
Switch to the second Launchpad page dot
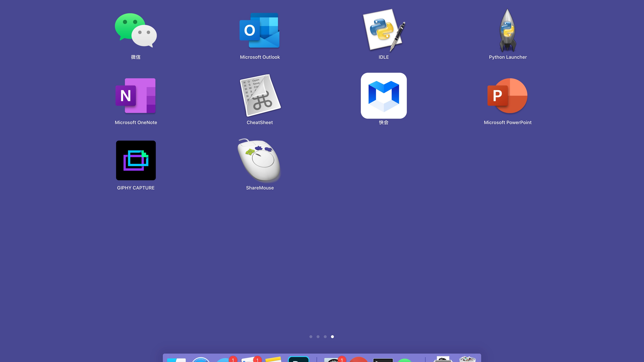click(318, 337)
